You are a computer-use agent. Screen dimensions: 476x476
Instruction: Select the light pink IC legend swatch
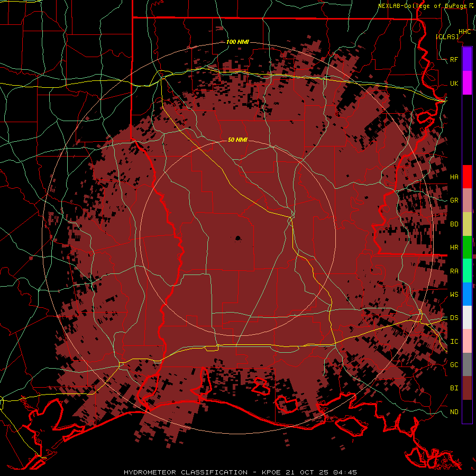[x=467, y=341]
